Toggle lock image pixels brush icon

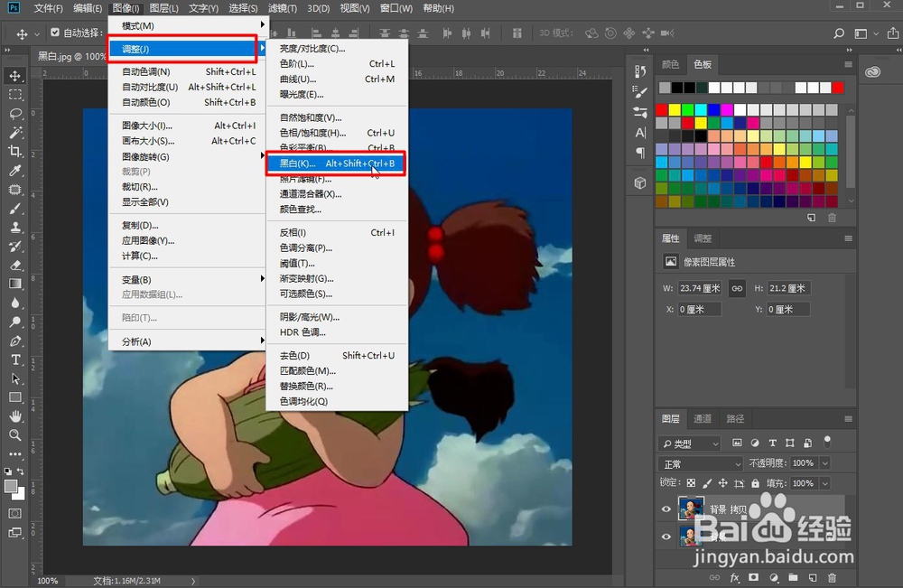(707, 483)
